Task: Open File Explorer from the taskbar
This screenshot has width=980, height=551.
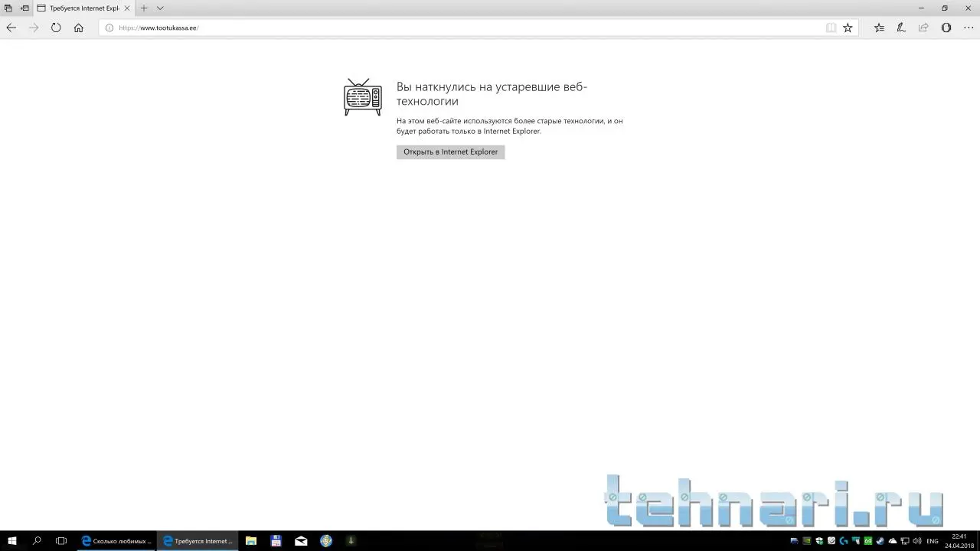Action: 251,541
